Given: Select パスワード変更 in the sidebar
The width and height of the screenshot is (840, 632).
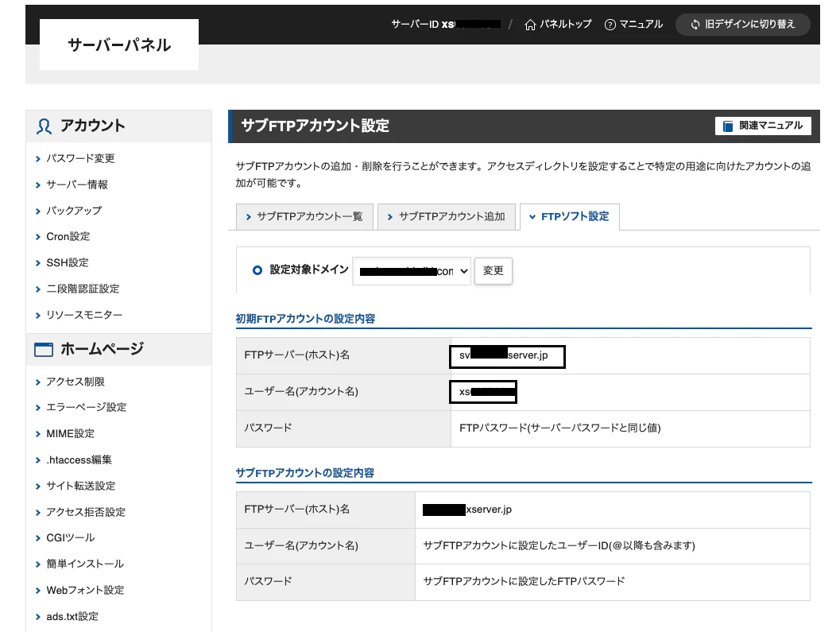Looking at the screenshot, I should 82,158.
